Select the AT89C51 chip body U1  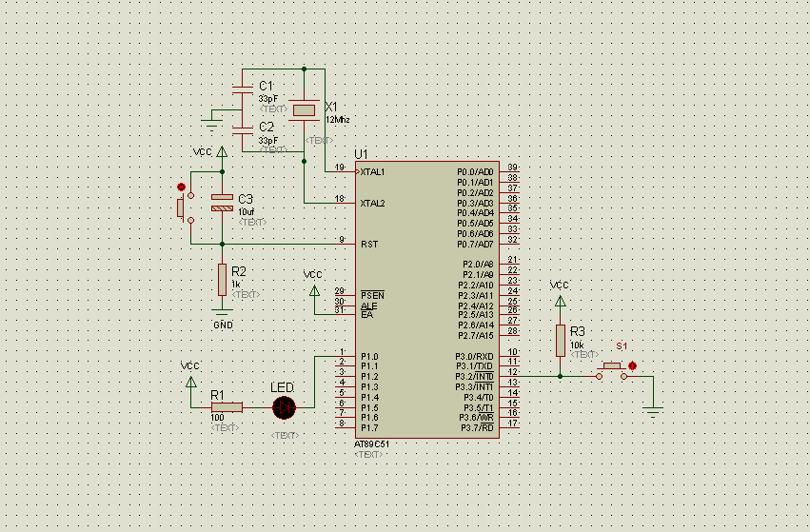[427, 300]
